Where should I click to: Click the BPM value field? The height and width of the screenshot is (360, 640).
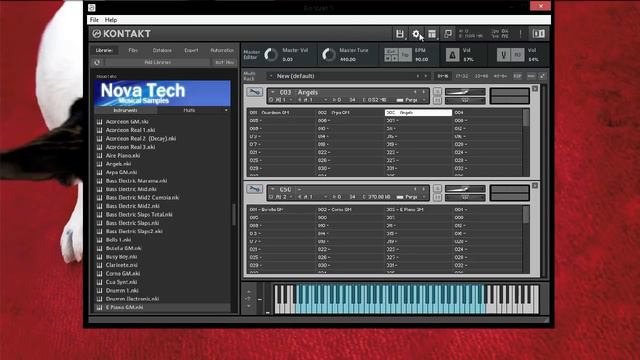tap(422, 60)
